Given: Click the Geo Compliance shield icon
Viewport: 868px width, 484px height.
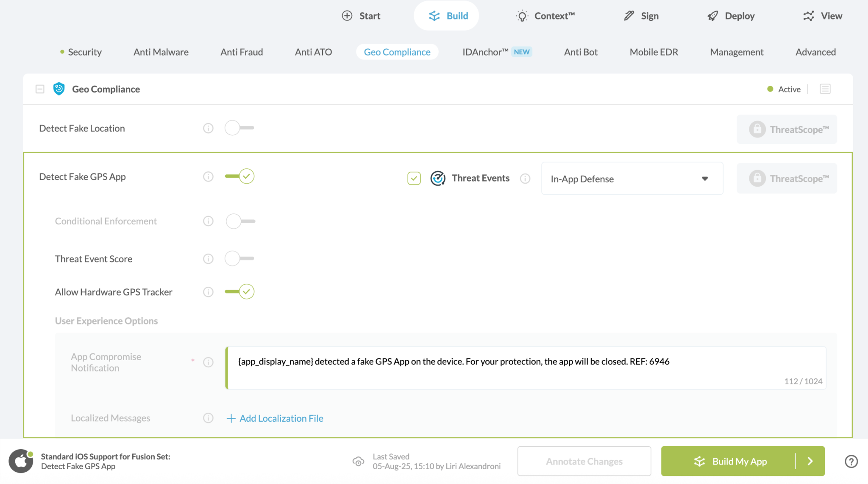Looking at the screenshot, I should 59,89.
